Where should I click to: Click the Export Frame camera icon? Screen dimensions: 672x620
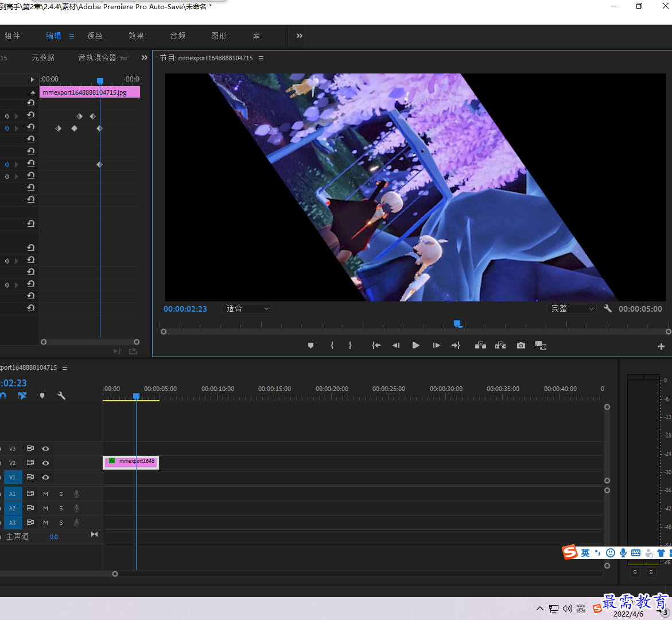(x=520, y=346)
